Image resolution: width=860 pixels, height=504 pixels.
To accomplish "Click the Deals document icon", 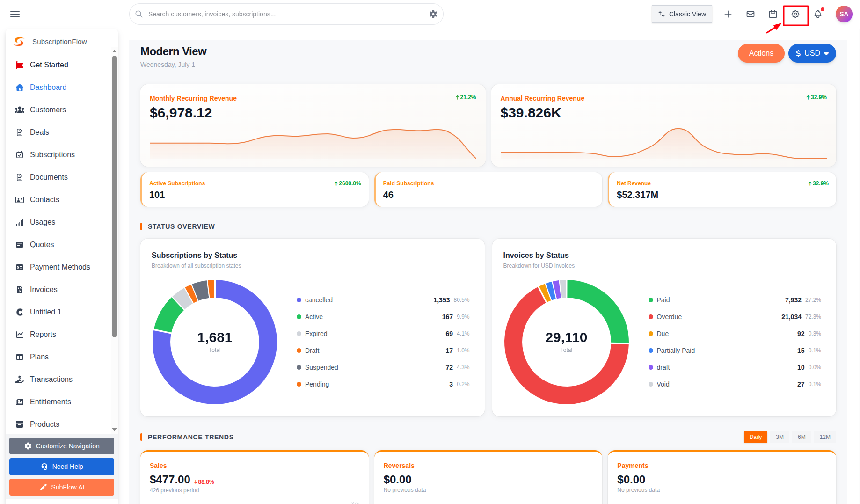I will tap(20, 132).
